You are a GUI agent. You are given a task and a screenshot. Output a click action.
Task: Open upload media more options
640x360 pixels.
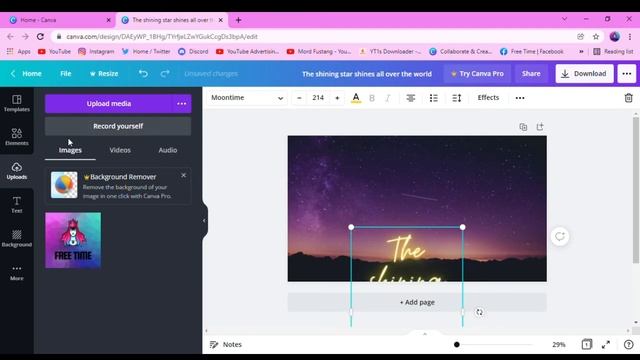point(182,104)
